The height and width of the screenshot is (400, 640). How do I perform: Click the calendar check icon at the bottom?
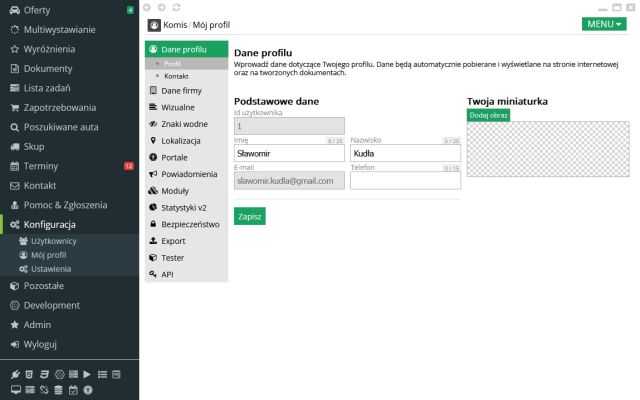point(73,389)
